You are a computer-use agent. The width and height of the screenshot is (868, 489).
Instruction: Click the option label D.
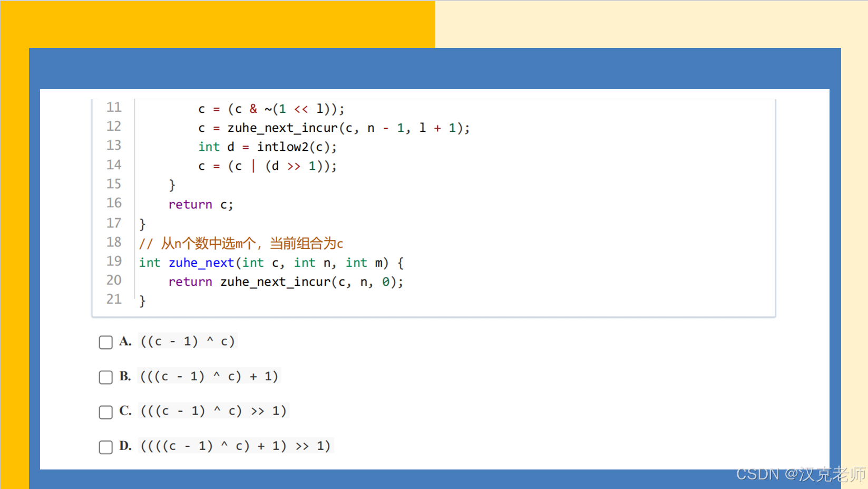click(x=125, y=446)
